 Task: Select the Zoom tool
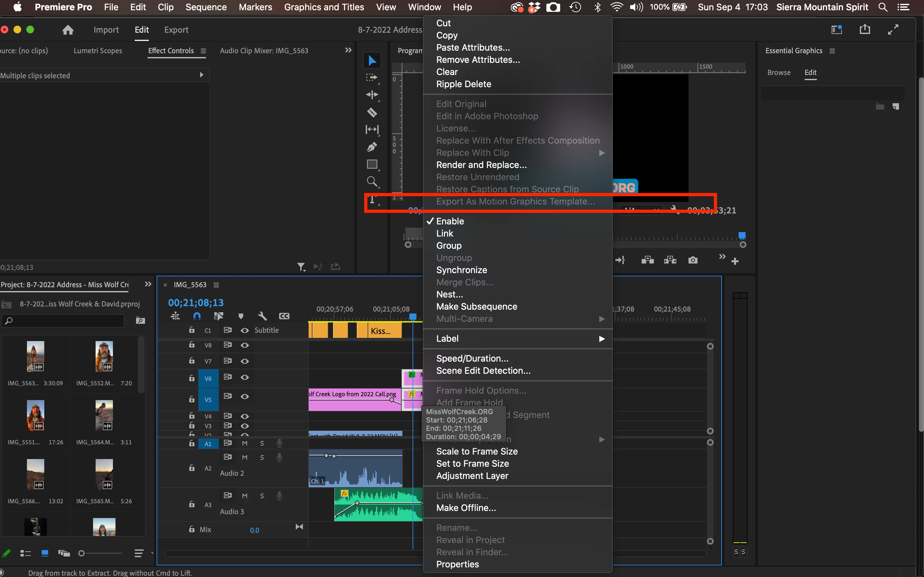click(372, 181)
